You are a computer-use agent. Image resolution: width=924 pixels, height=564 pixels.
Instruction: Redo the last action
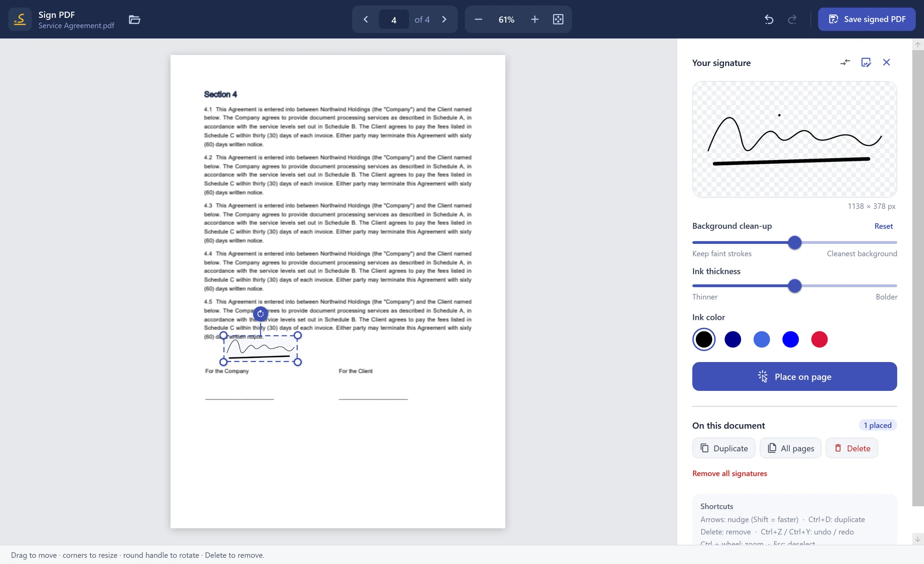coord(792,19)
